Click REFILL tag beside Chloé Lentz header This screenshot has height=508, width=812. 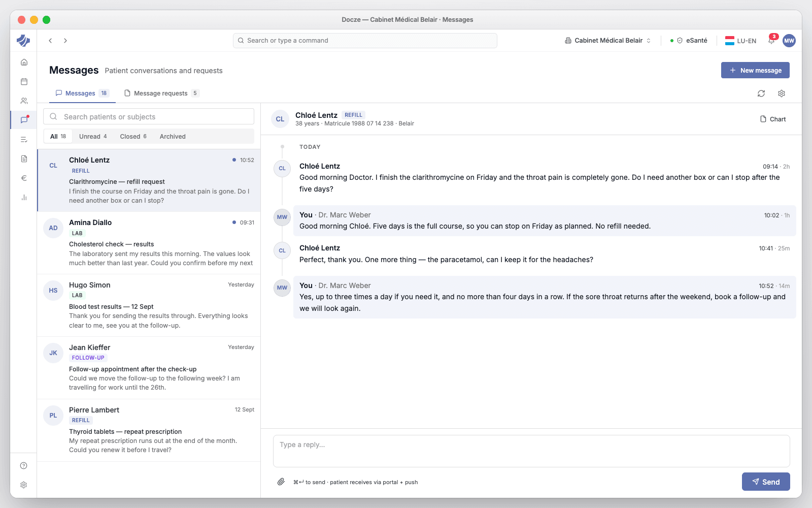353,115
